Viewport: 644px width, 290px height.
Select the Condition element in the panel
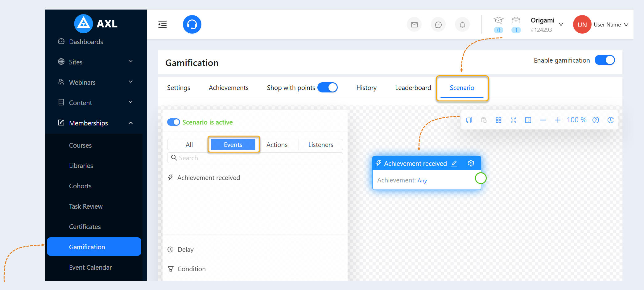(191, 269)
